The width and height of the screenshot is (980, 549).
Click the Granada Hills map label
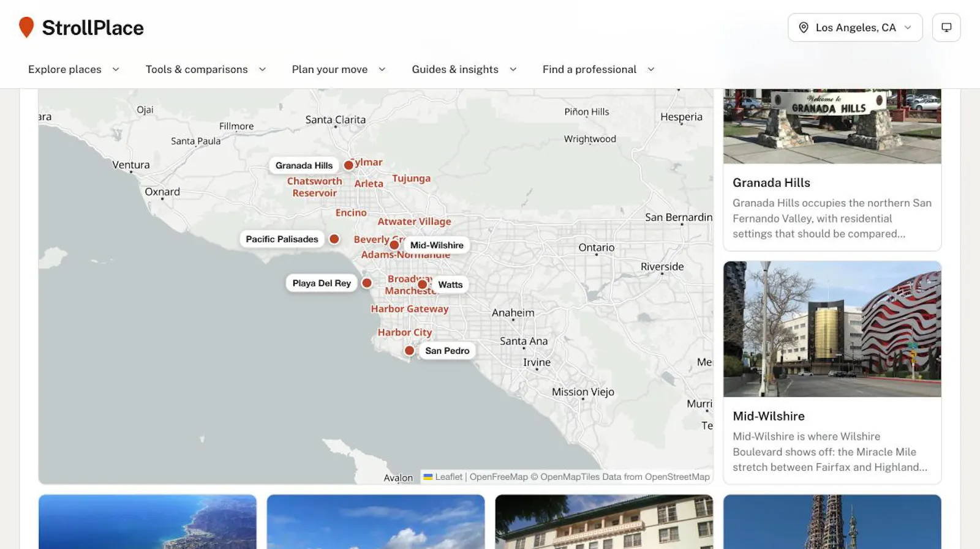pos(304,165)
